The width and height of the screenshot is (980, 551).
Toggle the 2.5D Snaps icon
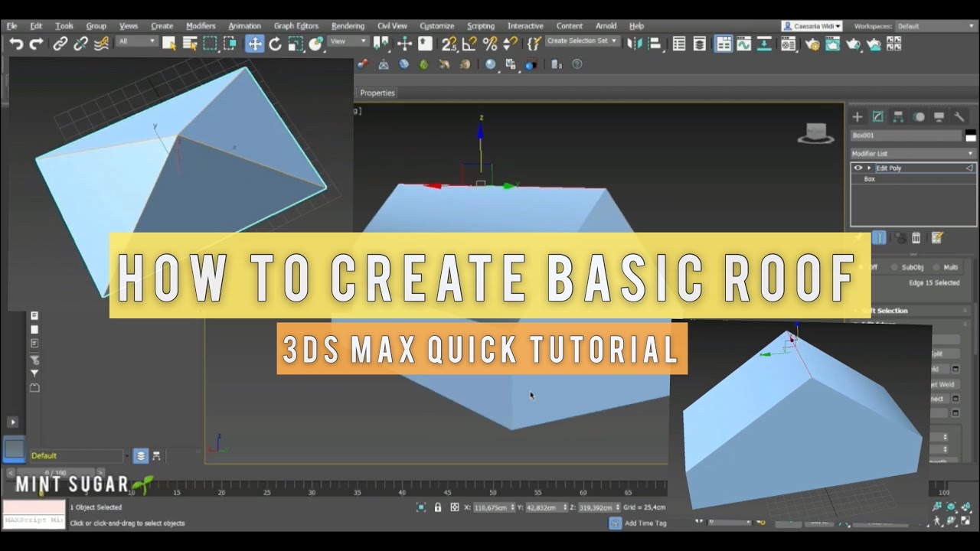(x=449, y=44)
